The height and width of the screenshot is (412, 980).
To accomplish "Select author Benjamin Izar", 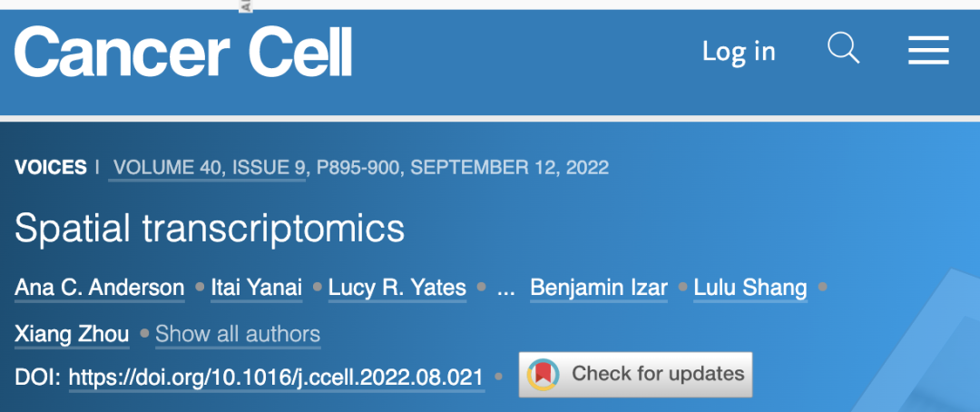I will pyautogui.click(x=599, y=288).
